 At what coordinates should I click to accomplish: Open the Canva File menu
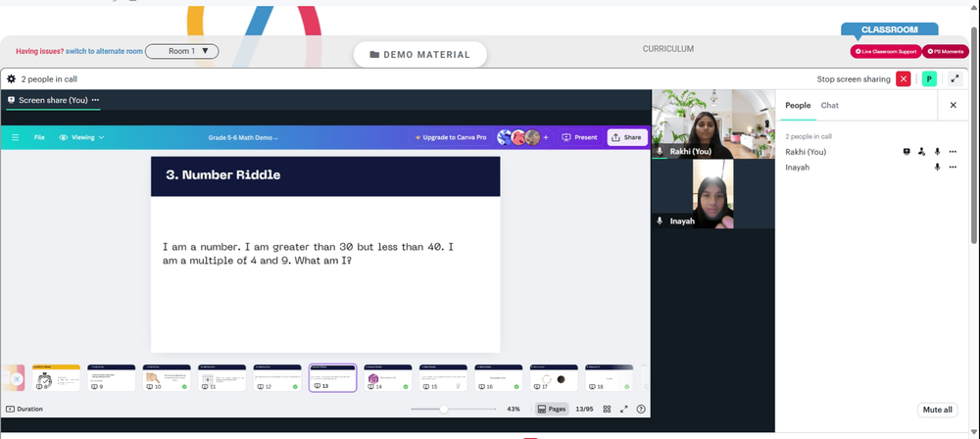[x=39, y=137]
